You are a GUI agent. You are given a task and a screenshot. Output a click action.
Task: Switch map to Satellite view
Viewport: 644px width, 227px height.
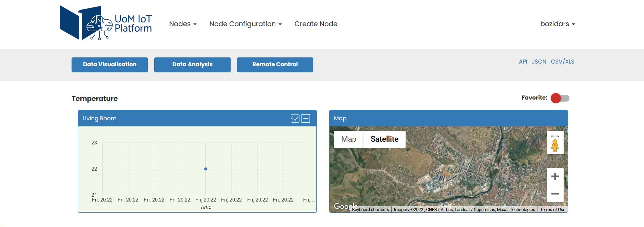coord(384,139)
